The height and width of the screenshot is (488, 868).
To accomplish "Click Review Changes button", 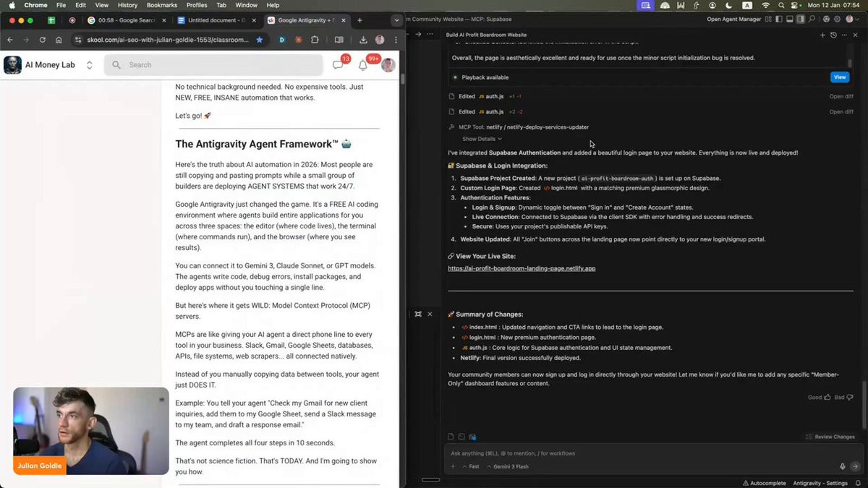I will [x=830, y=437].
